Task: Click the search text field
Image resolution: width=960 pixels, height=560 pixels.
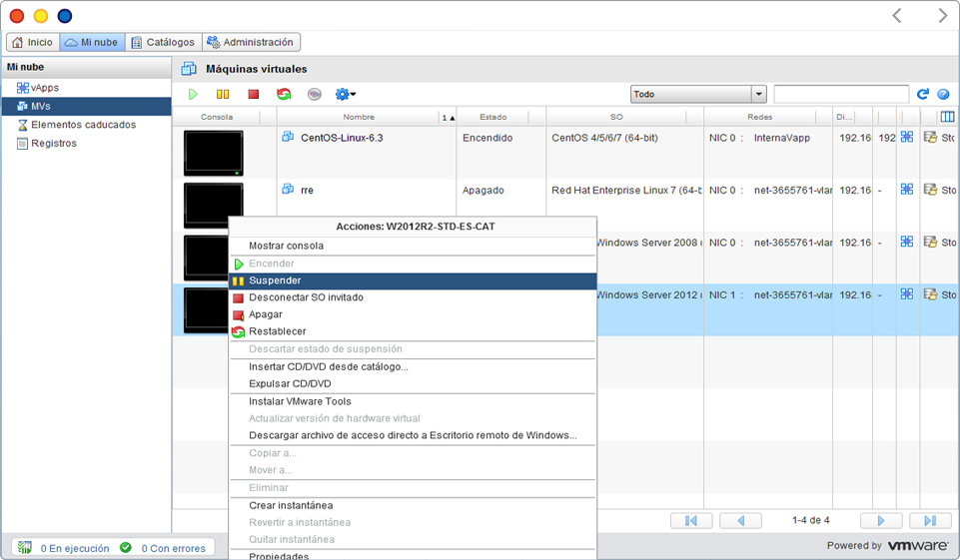Action: (x=841, y=94)
